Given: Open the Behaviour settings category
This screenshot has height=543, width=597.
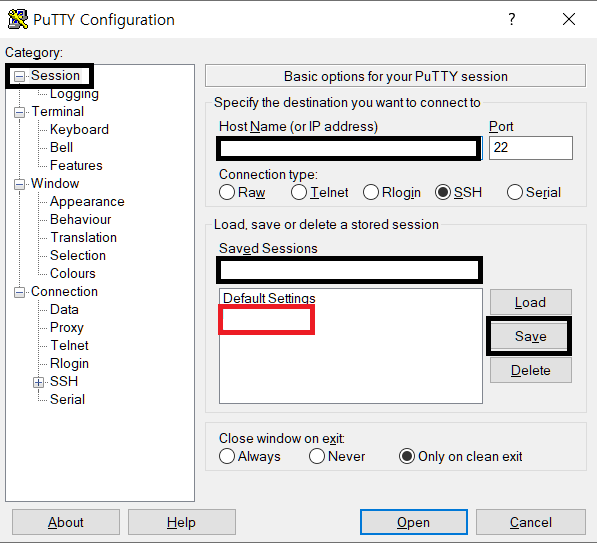Looking at the screenshot, I should [x=81, y=219].
